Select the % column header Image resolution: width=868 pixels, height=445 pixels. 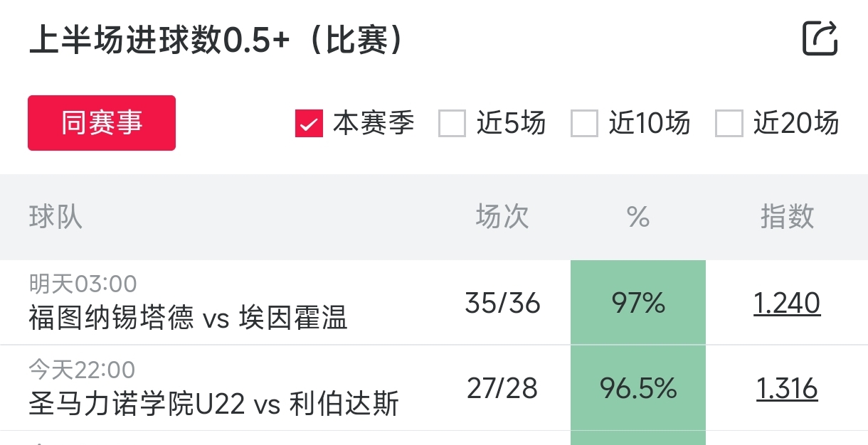638,217
